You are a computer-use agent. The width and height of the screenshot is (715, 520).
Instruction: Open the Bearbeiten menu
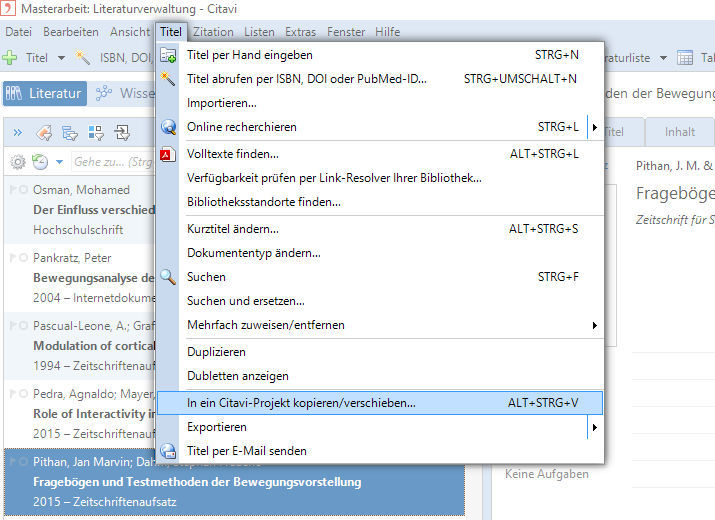[71, 32]
